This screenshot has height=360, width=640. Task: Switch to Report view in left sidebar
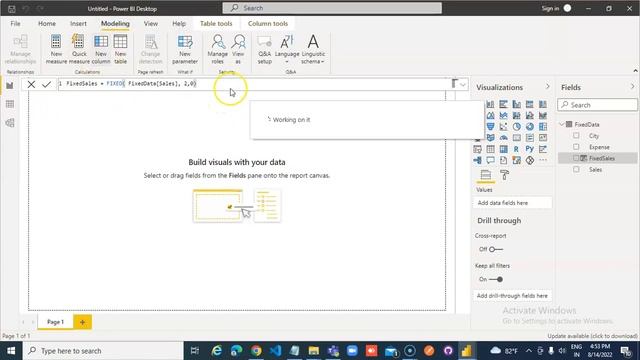coord(10,86)
